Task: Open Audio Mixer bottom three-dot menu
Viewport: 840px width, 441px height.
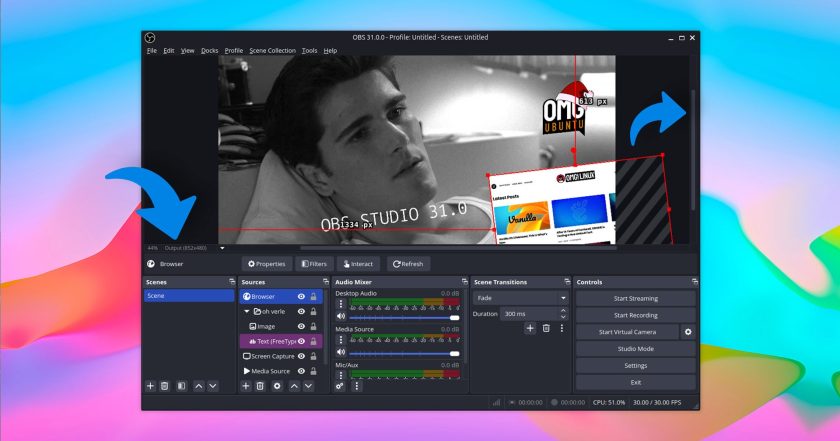Action: (357, 386)
